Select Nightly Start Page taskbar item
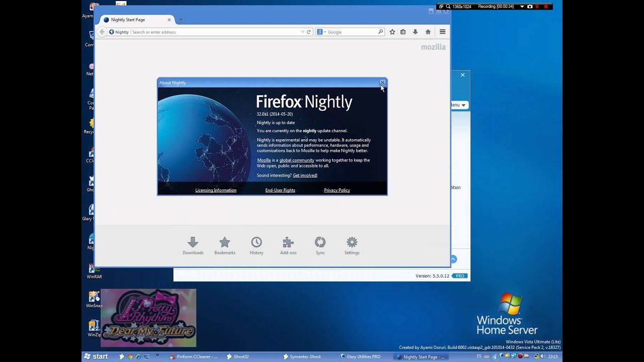This screenshot has width=644, height=362. (421, 356)
